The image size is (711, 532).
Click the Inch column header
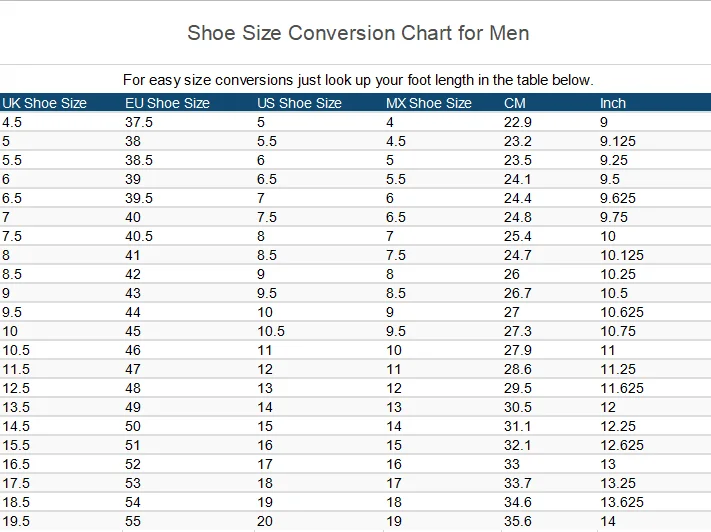(613, 103)
